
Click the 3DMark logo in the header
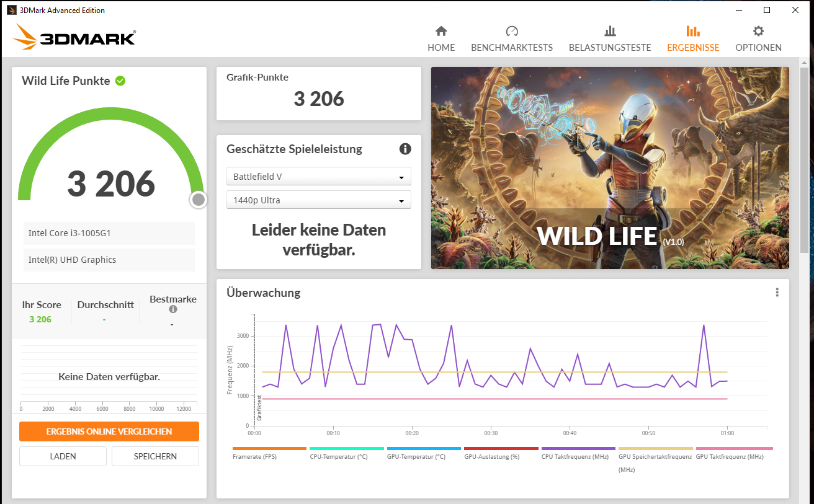pos(74,37)
